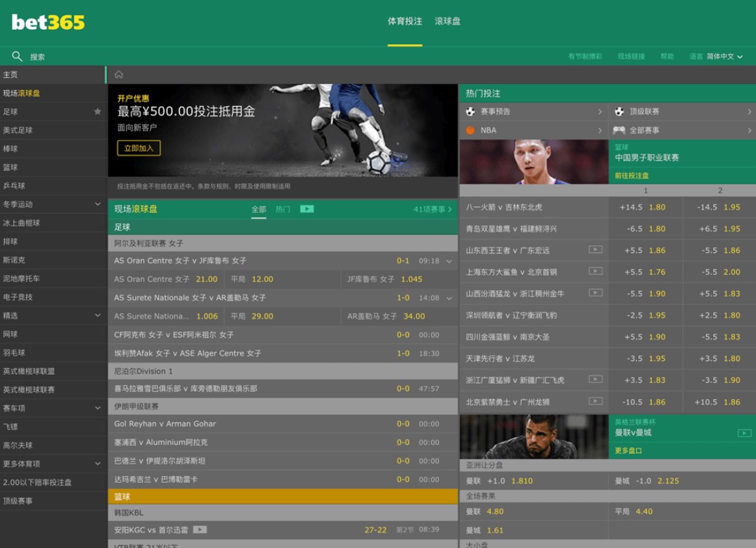
Task: Select 曼城 -1.0 odds 2.125
Action: [x=682, y=481]
